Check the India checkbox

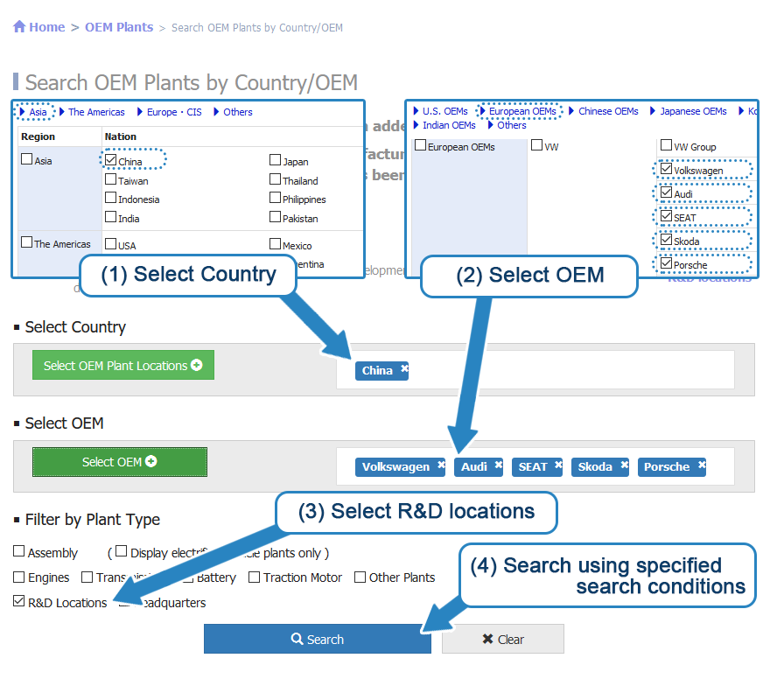pyautogui.click(x=110, y=217)
